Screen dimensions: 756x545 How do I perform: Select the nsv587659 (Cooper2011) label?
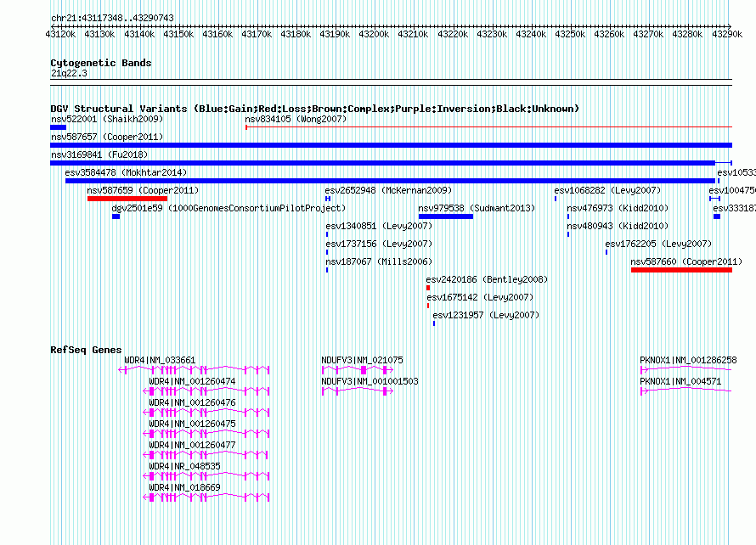[143, 190]
